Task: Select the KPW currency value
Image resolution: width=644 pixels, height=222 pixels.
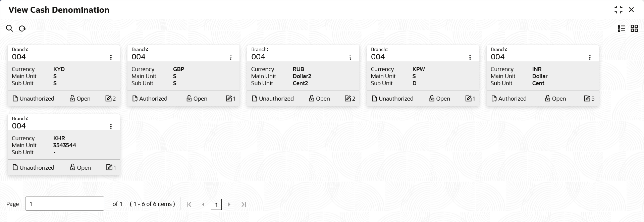Action: click(419, 69)
